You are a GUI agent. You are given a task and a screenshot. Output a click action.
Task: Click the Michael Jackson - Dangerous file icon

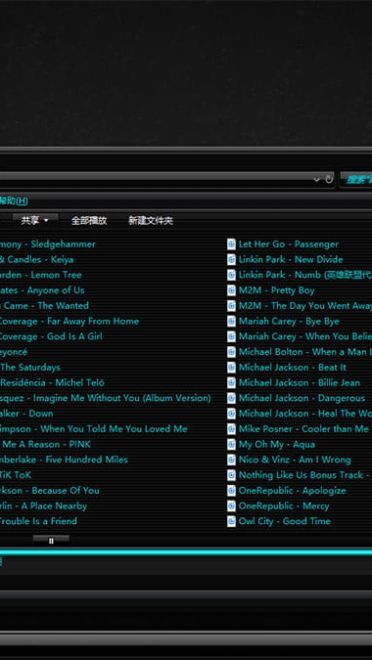pos(231,398)
